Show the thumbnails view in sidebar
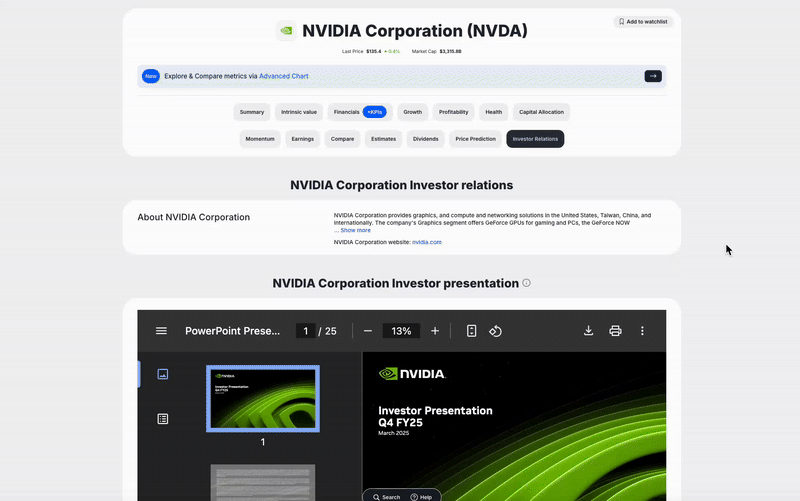 (x=163, y=374)
